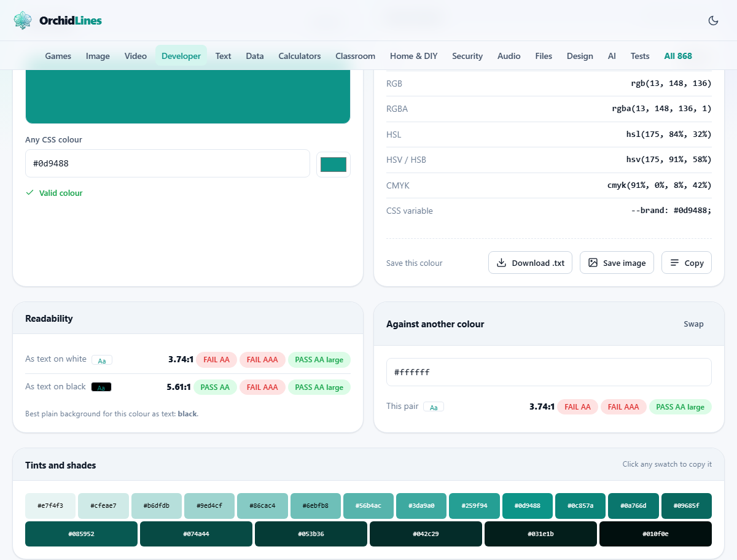Click 'Click any swatch to copy it' hint
The height and width of the screenshot is (560, 737).
(x=667, y=464)
